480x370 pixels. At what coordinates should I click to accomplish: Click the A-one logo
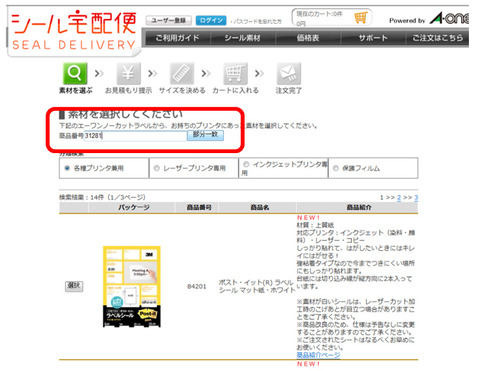coord(449,18)
